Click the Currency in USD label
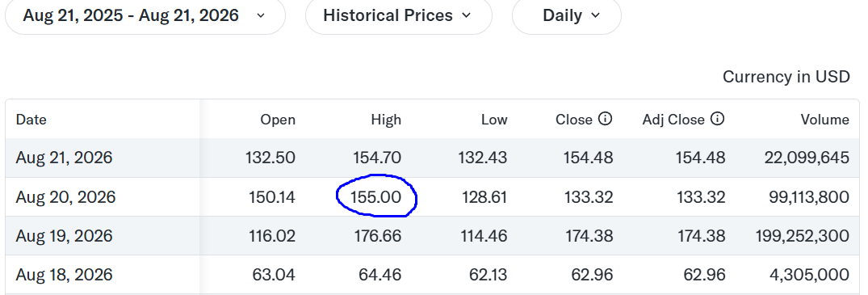This screenshot has height=295, width=868. 786,77
